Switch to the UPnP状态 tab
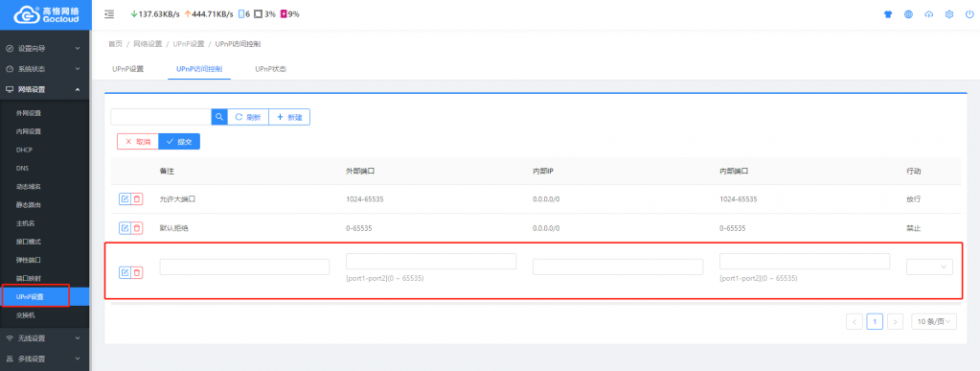This screenshot has height=371, width=980. 270,69
